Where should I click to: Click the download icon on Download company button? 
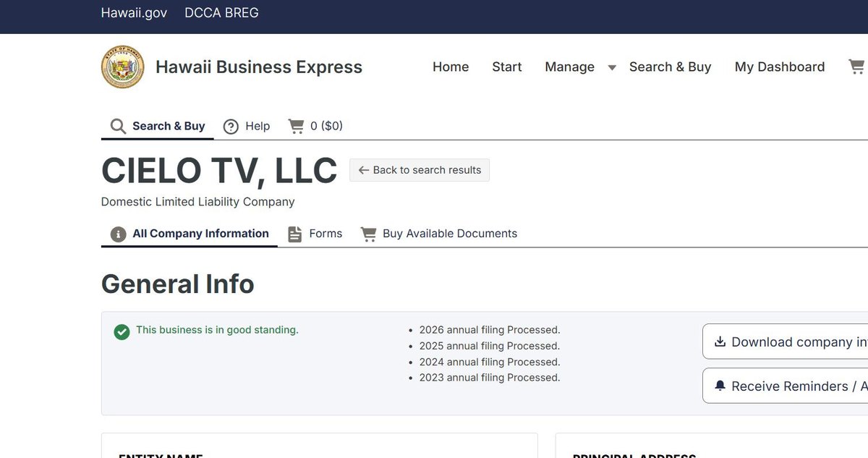pos(720,342)
